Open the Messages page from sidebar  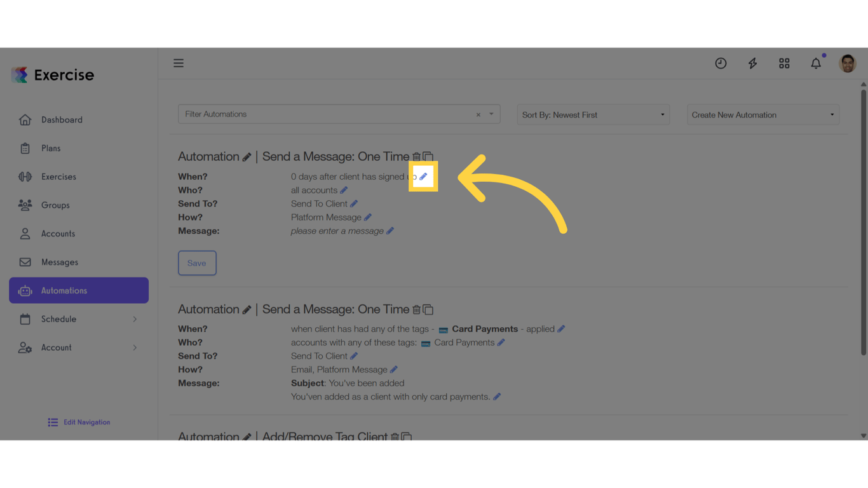tap(59, 262)
